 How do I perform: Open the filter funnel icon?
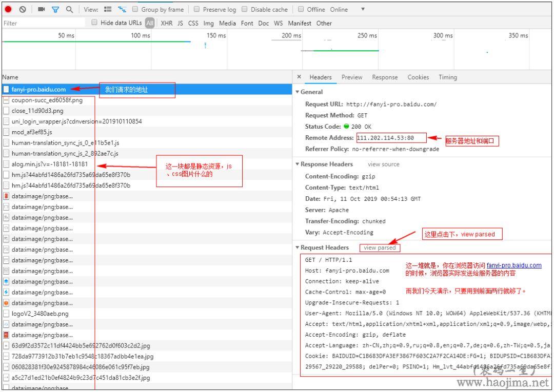55,9
